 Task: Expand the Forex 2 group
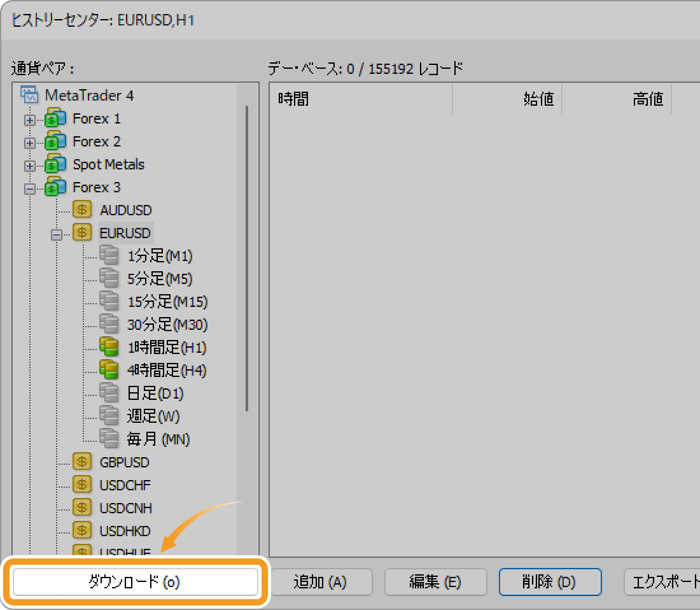click(30, 143)
